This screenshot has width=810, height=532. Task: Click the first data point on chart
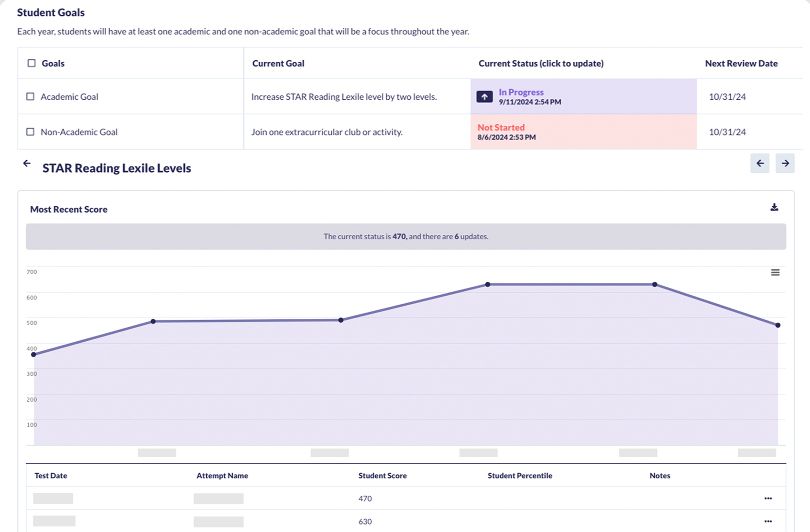33,355
